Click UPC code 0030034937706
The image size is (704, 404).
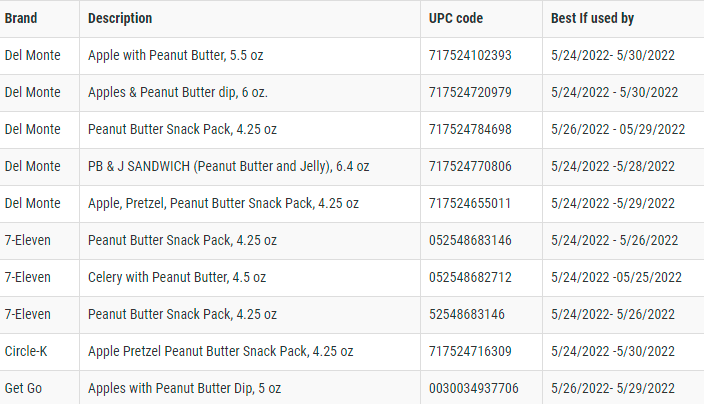pyautogui.click(x=474, y=388)
